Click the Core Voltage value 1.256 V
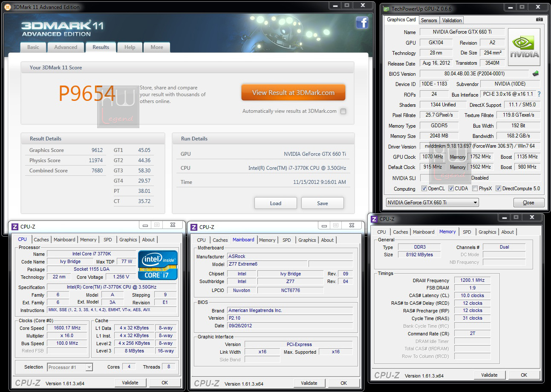This screenshot has height=392, width=551. (121, 277)
